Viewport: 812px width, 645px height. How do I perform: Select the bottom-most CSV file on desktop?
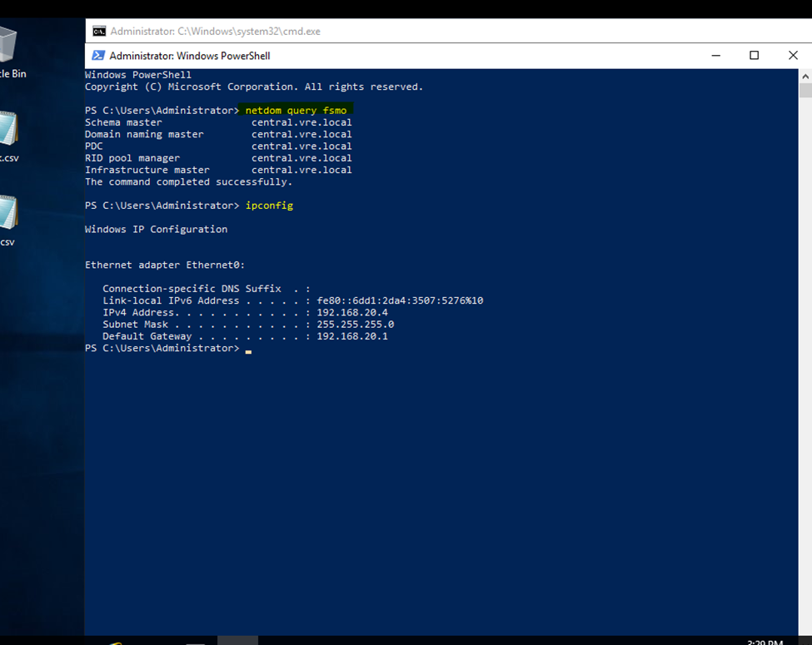click(7, 218)
